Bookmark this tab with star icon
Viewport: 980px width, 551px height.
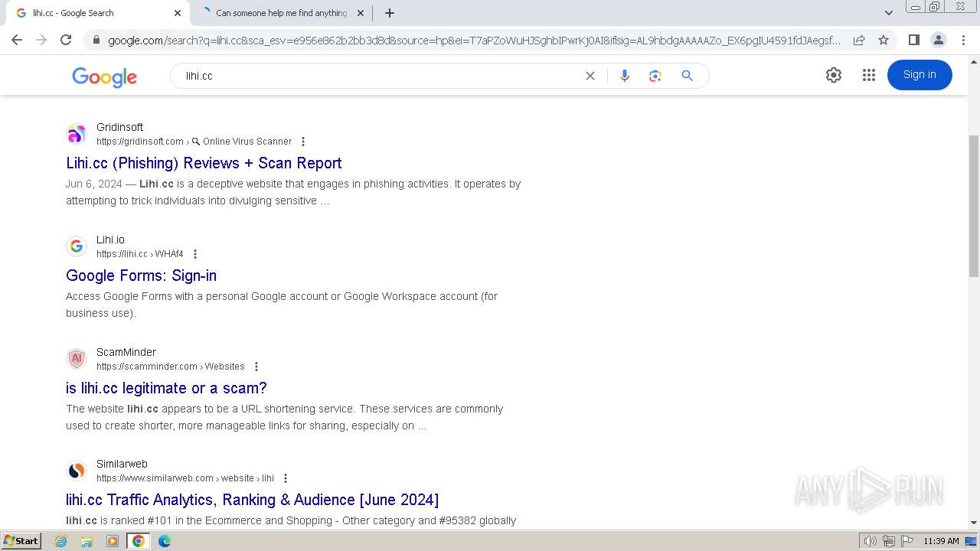click(884, 40)
